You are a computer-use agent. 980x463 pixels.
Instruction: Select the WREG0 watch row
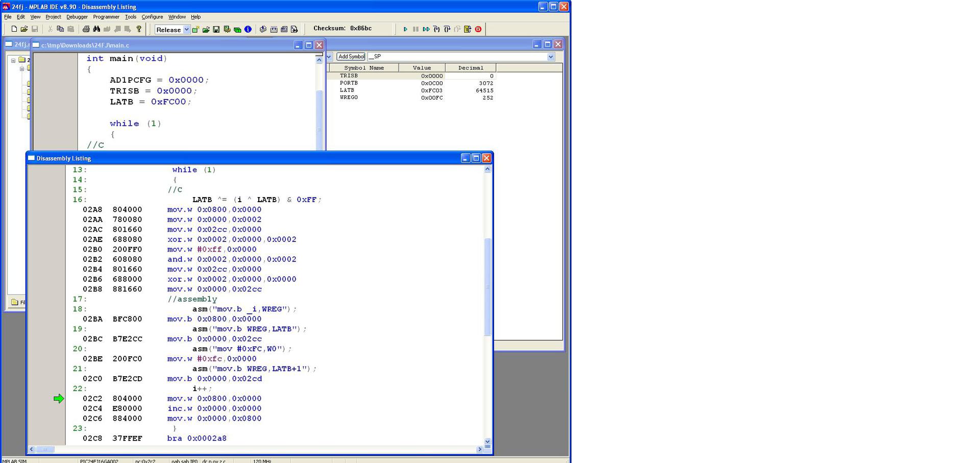pyautogui.click(x=412, y=97)
